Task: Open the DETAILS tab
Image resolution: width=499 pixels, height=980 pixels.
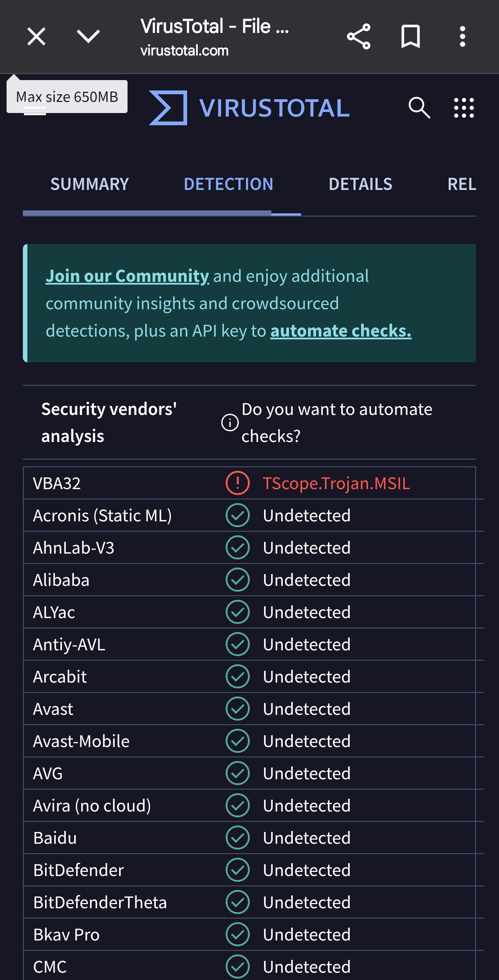Action: pyautogui.click(x=360, y=184)
